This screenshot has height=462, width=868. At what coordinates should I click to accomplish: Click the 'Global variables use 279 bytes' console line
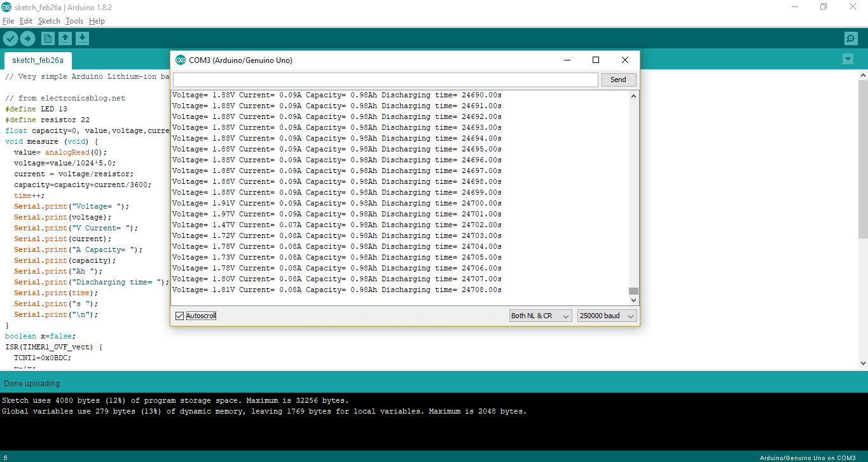click(x=264, y=411)
